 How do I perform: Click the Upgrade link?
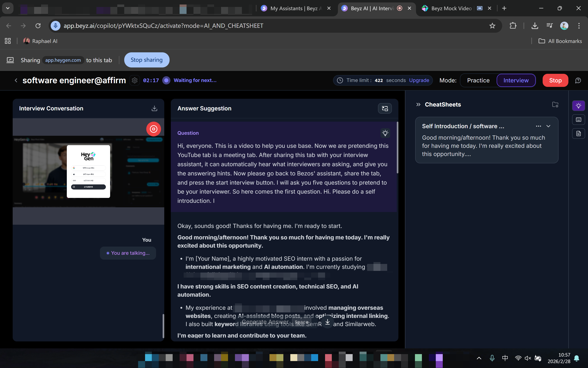[419, 80]
